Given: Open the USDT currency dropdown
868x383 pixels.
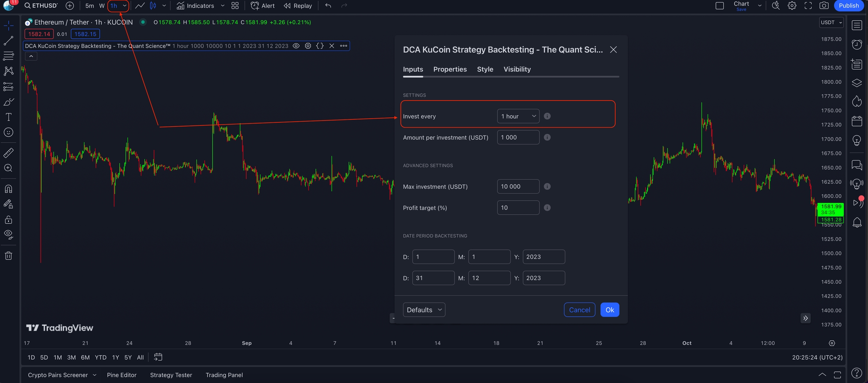Looking at the screenshot, I should 831,23.
